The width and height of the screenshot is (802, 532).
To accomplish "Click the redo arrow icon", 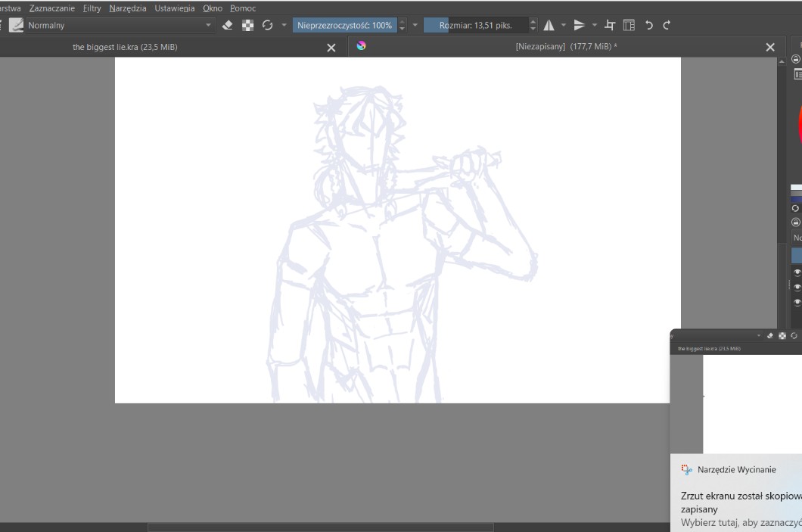I will coord(667,25).
